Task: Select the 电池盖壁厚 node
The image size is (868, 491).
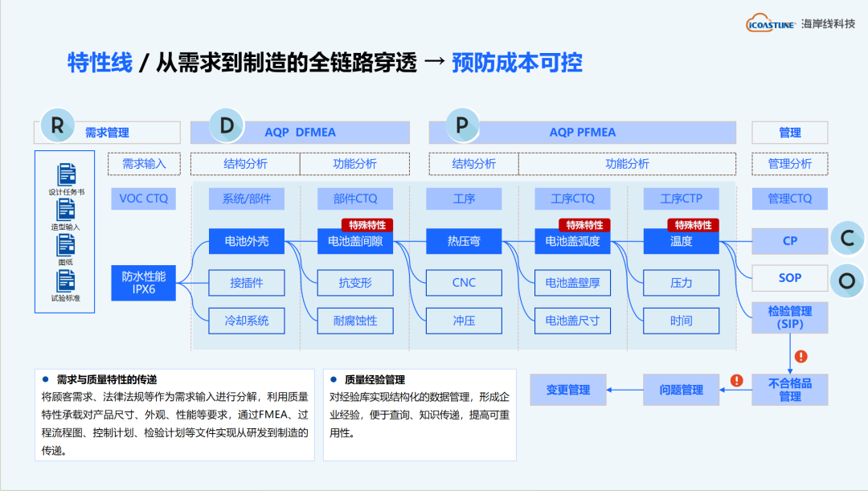Action: (x=572, y=283)
